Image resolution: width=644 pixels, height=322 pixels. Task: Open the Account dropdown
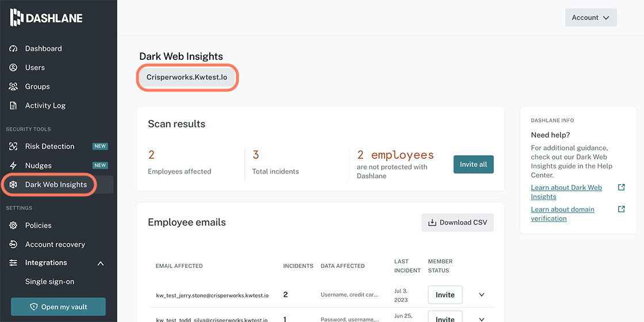pos(591,18)
